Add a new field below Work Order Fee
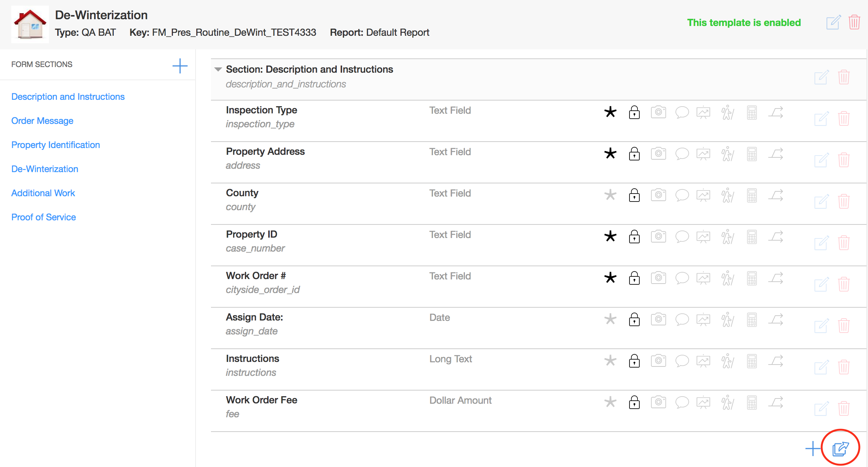This screenshot has height=467, width=868. [x=813, y=448]
